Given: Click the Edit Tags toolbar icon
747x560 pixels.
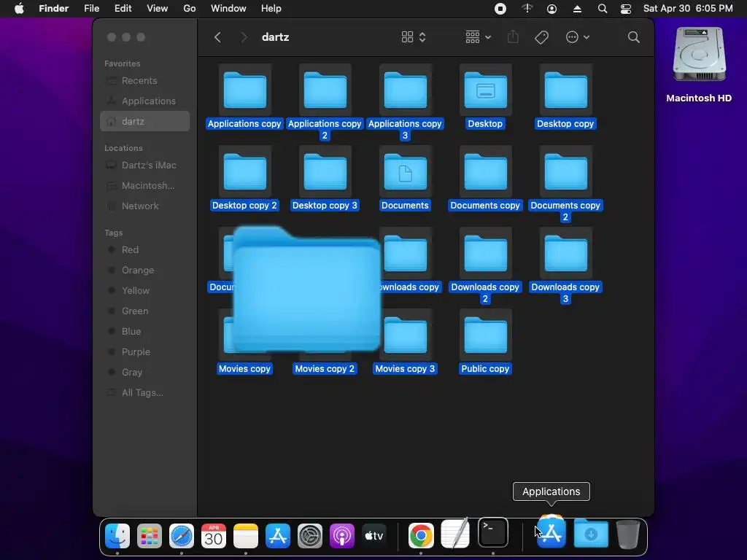Looking at the screenshot, I should 542,37.
